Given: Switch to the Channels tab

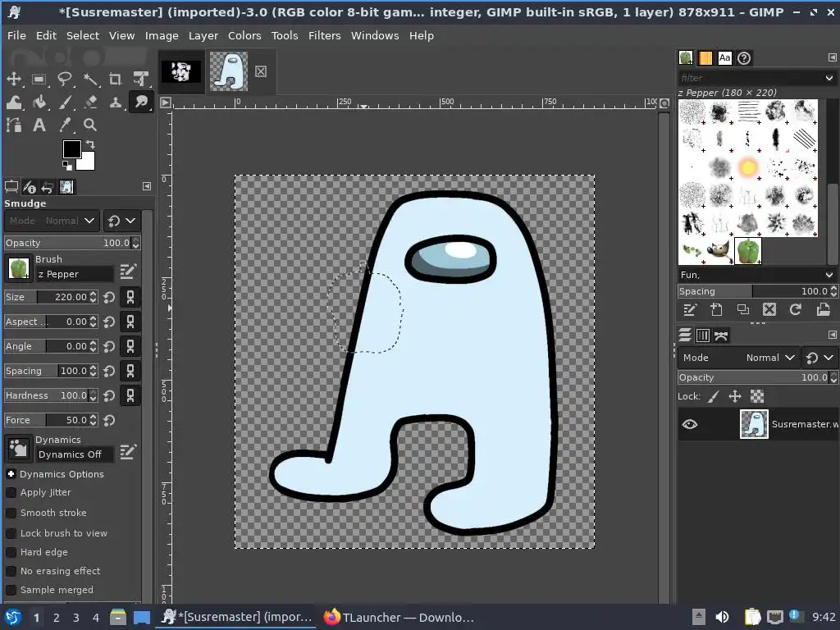Looking at the screenshot, I should click(703, 336).
